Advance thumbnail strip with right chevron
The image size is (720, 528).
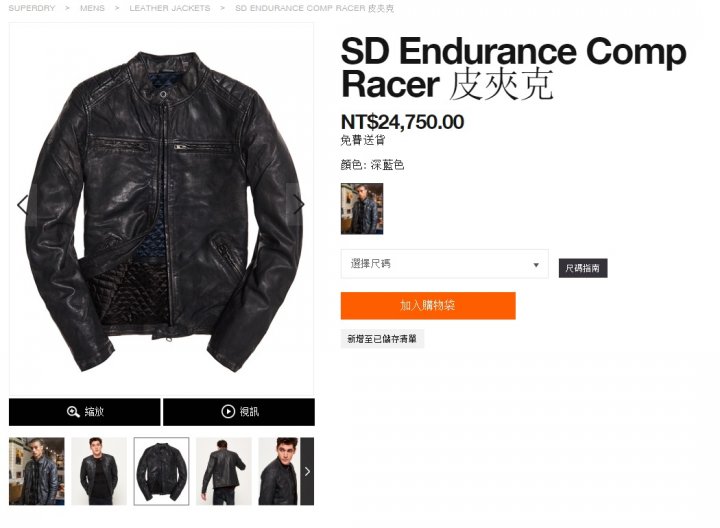point(307,472)
